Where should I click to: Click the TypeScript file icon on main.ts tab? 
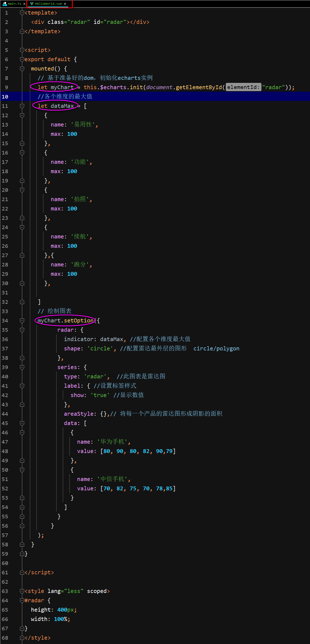pos(4,4)
